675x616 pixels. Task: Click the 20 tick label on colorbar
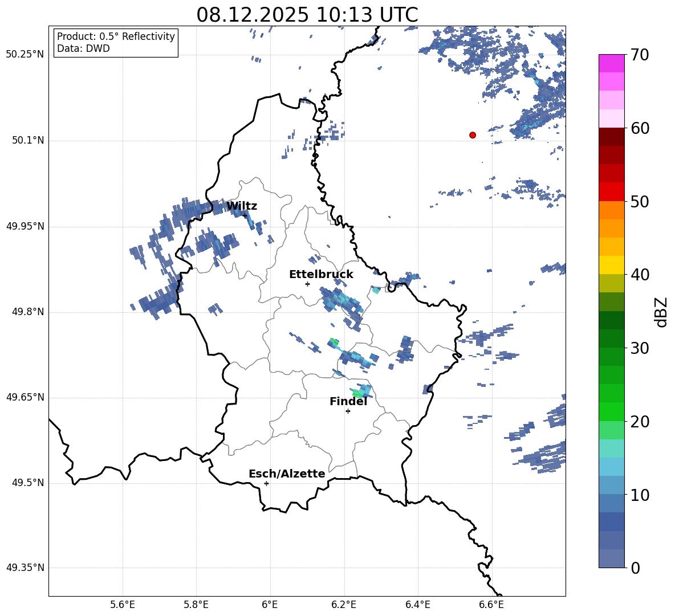(x=640, y=422)
